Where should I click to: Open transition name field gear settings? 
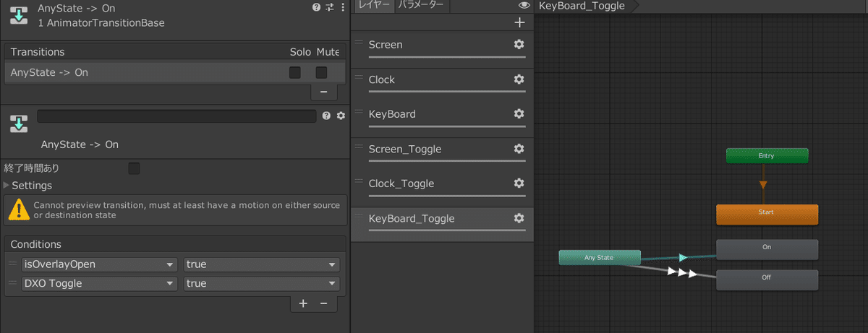(x=341, y=116)
